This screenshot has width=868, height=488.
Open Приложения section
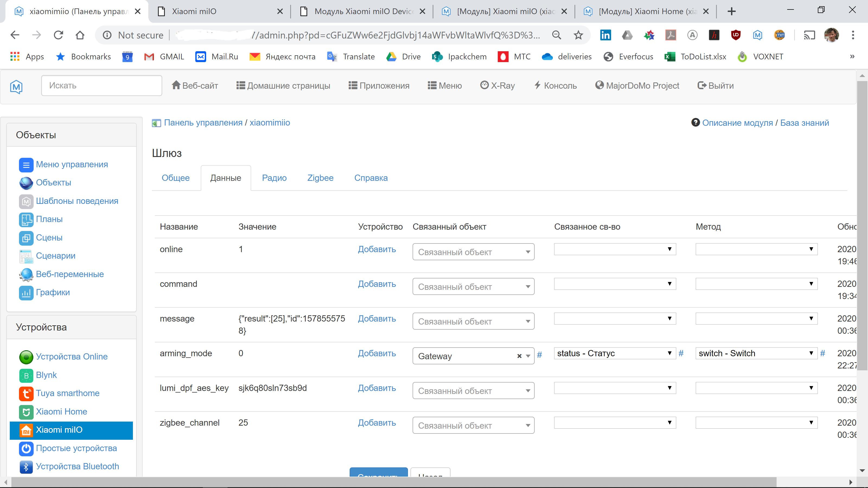(x=379, y=85)
